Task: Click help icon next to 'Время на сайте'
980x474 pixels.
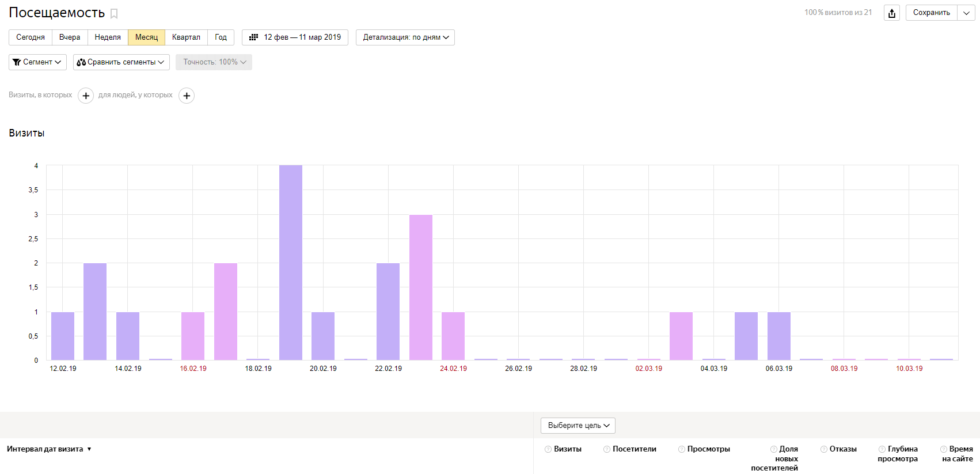Action: tap(944, 449)
